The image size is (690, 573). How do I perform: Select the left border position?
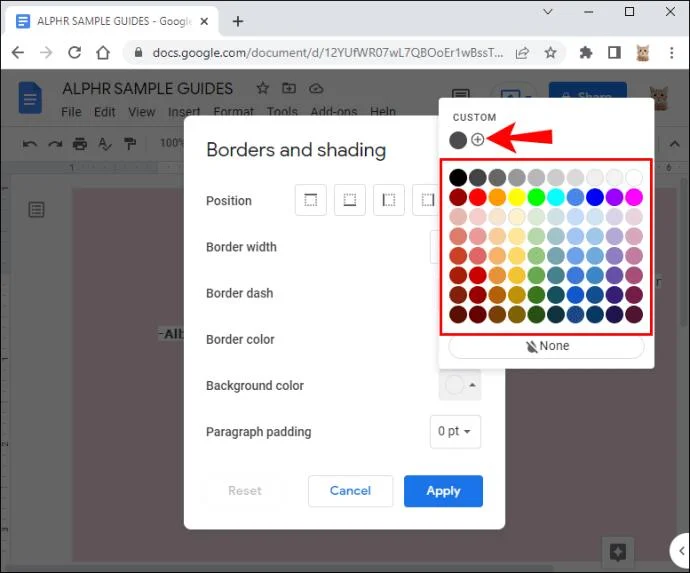click(389, 200)
